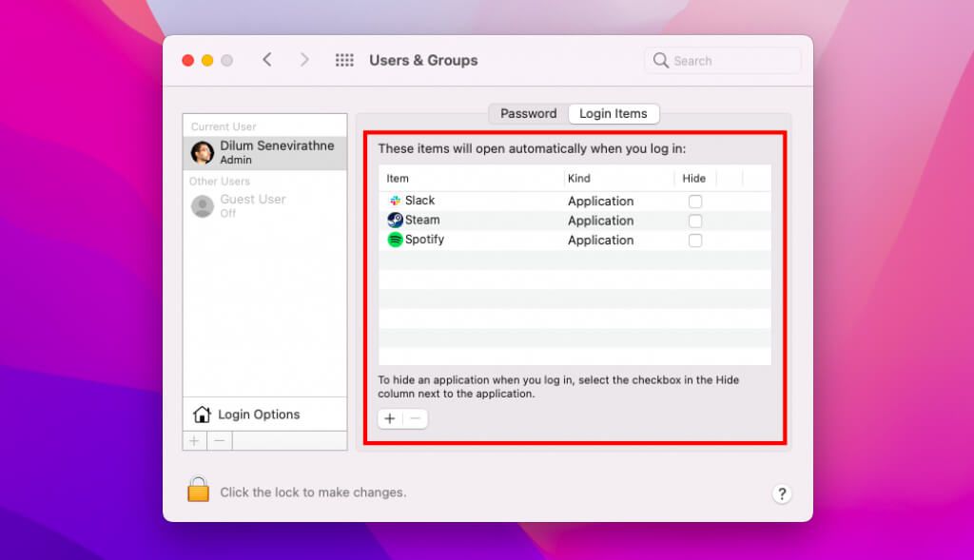Tick the Hide checkbox for Slack
The height and width of the screenshot is (560, 974).
tap(695, 202)
